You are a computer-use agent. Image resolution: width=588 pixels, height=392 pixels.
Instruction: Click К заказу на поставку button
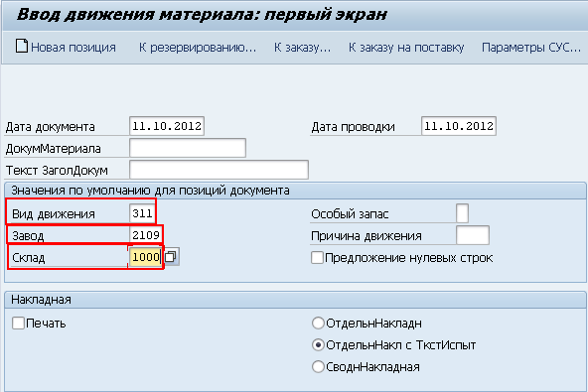pyautogui.click(x=406, y=48)
